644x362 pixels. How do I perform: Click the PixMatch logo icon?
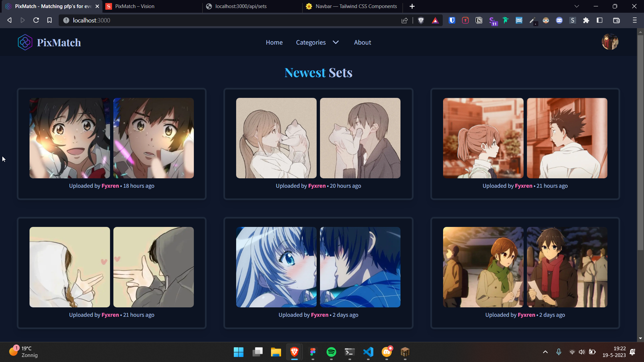click(25, 43)
